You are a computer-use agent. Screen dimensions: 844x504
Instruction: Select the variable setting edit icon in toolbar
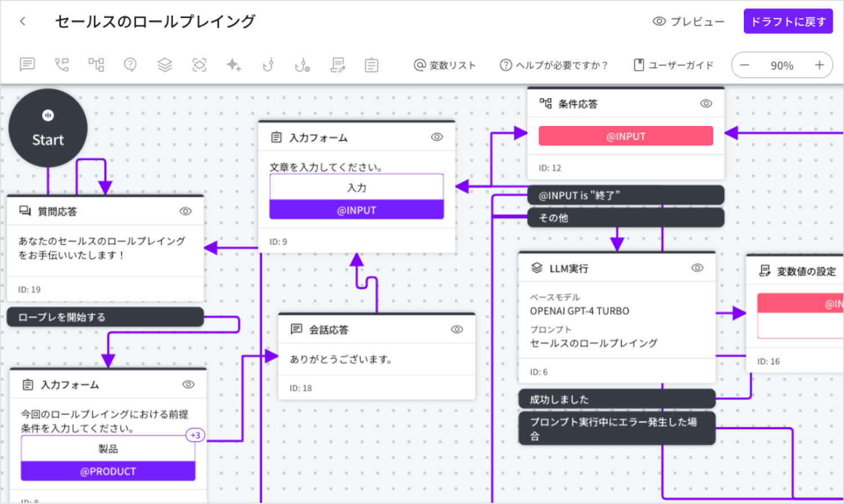(x=338, y=65)
